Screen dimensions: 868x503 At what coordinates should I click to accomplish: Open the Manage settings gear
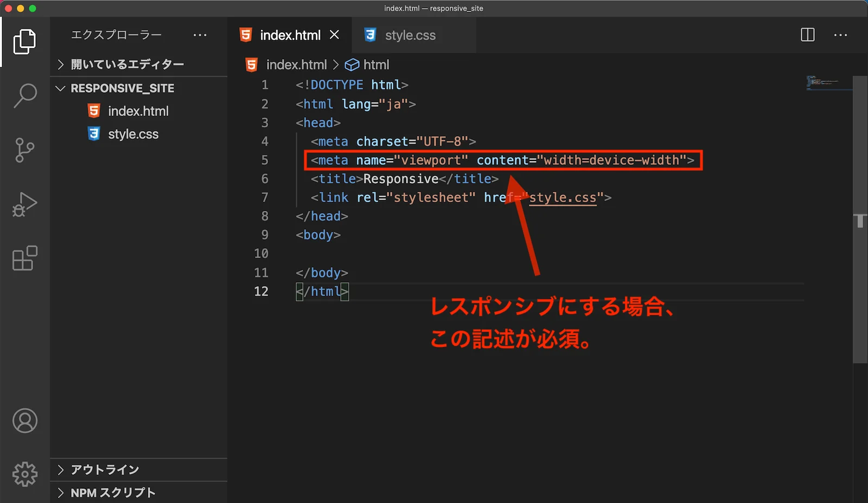click(x=25, y=474)
